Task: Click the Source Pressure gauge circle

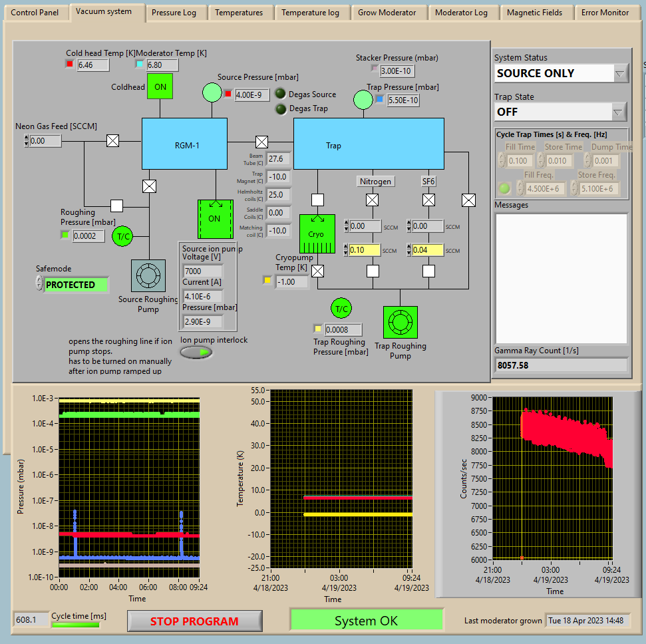Action: [x=212, y=92]
